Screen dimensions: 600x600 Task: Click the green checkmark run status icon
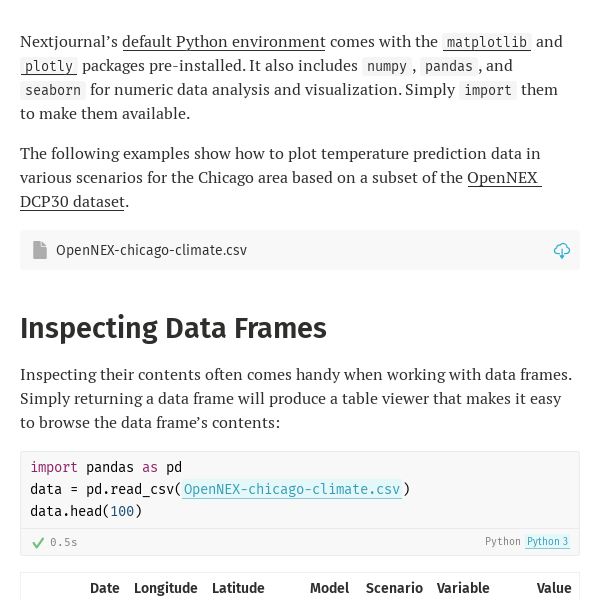tap(38, 542)
